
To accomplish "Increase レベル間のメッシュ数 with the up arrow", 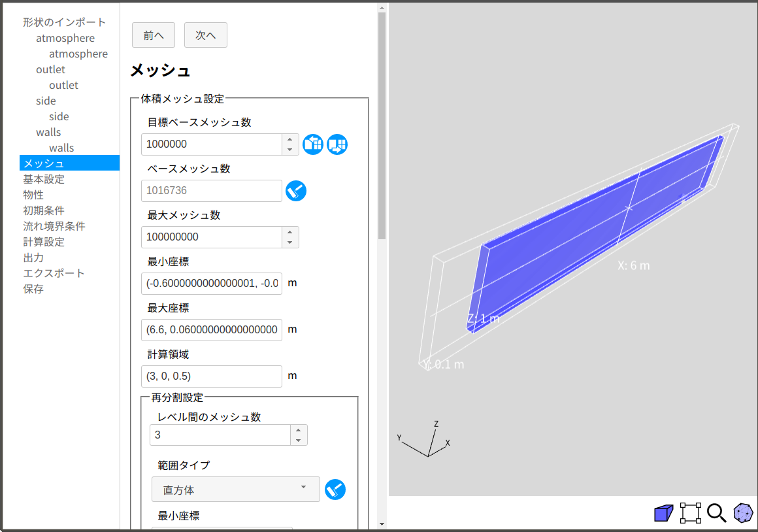I will (x=299, y=430).
